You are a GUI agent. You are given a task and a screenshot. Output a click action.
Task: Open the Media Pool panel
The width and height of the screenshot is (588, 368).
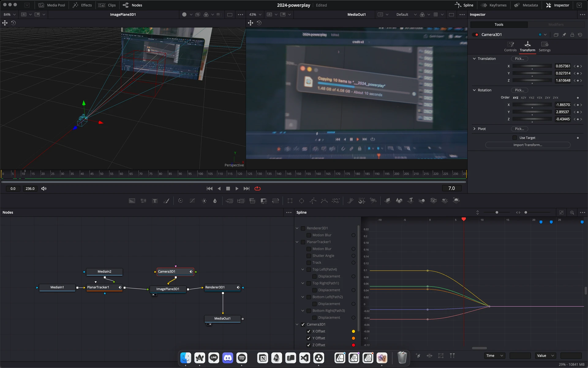51,5
